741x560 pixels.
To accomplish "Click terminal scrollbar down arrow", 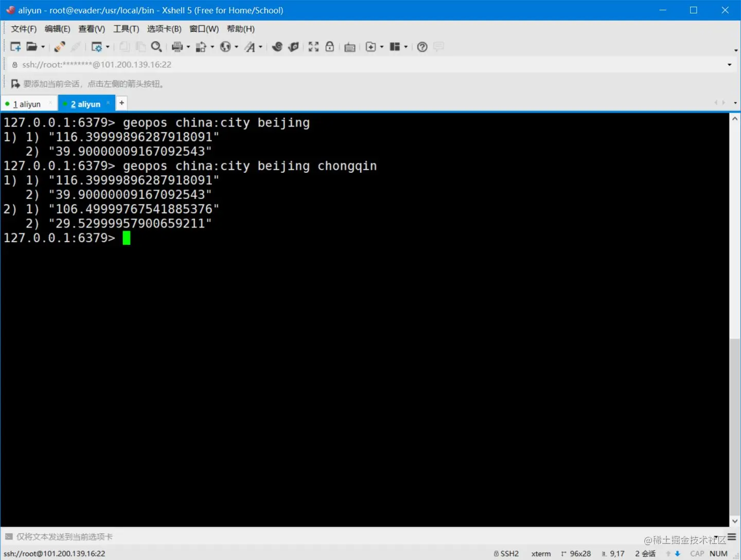I will point(735,521).
